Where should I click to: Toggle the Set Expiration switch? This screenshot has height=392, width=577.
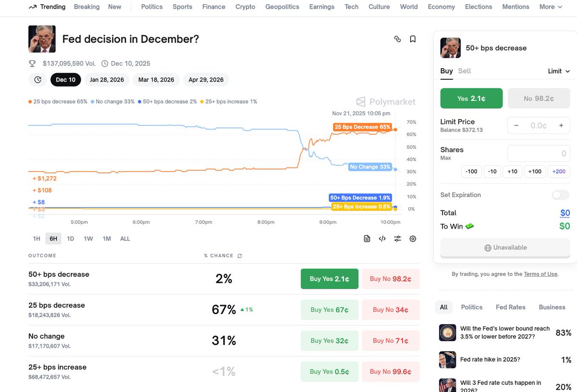560,195
